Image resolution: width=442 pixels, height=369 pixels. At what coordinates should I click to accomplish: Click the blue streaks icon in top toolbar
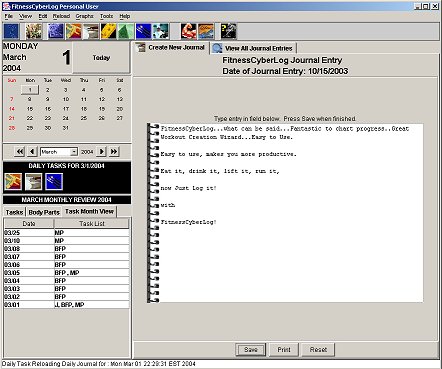coord(143,31)
